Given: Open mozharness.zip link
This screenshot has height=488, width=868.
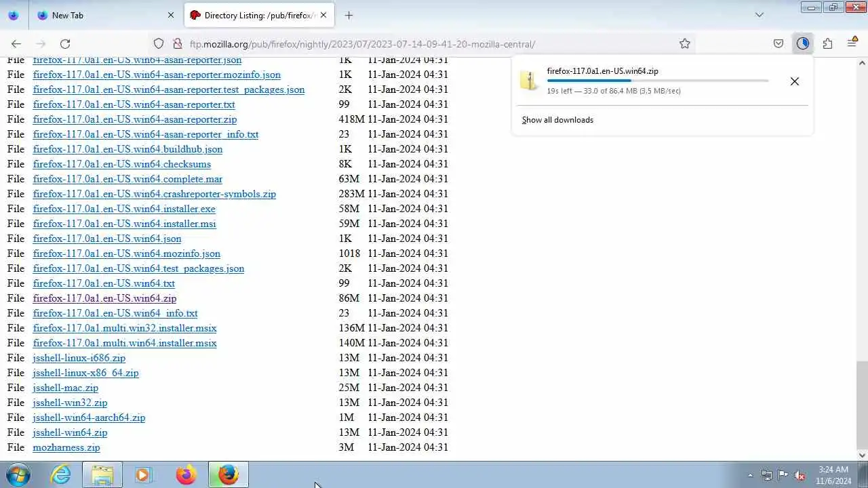Looking at the screenshot, I should pyautogui.click(x=66, y=447).
